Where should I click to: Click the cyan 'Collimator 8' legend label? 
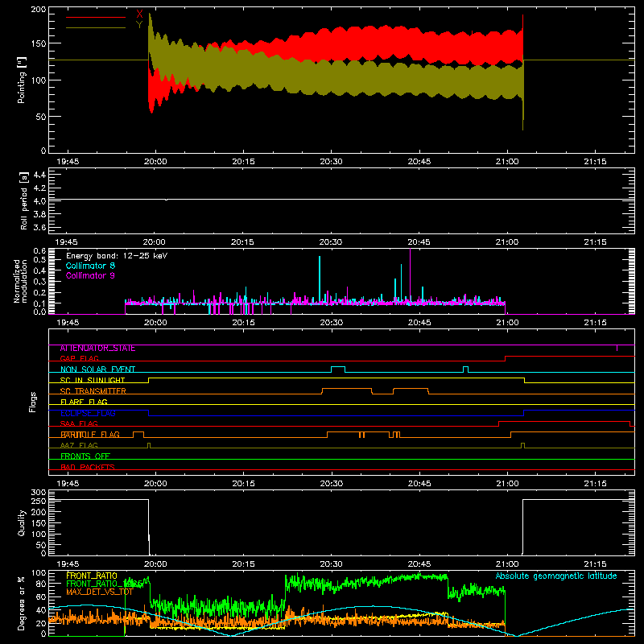pos(90,266)
